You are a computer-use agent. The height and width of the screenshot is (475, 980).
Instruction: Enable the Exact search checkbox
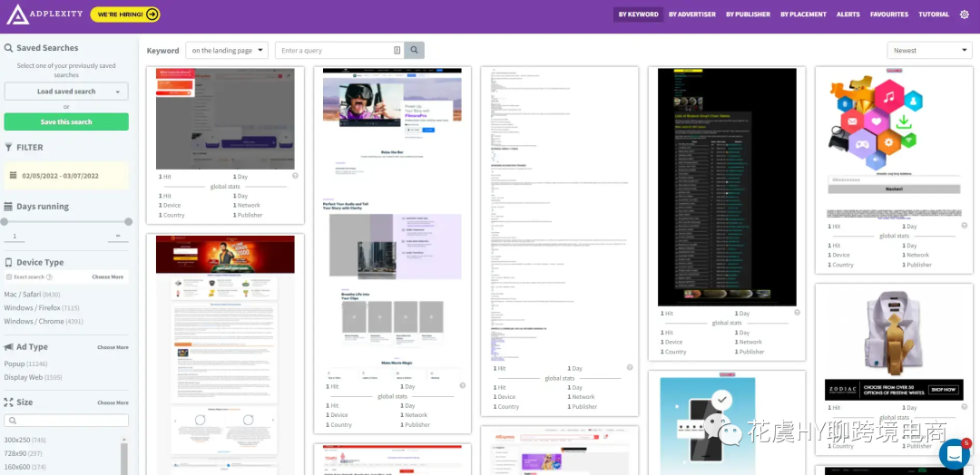click(9, 277)
